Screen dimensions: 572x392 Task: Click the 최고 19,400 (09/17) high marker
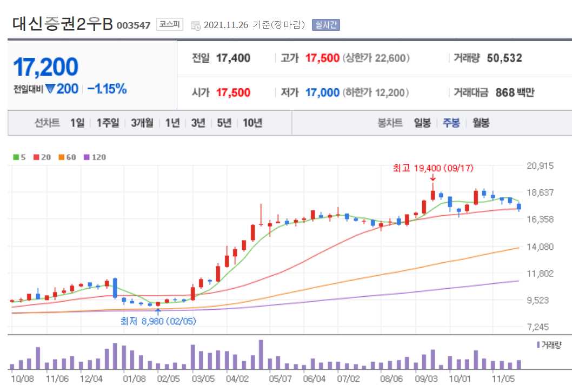pyautogui.click(x=433, y=168)
